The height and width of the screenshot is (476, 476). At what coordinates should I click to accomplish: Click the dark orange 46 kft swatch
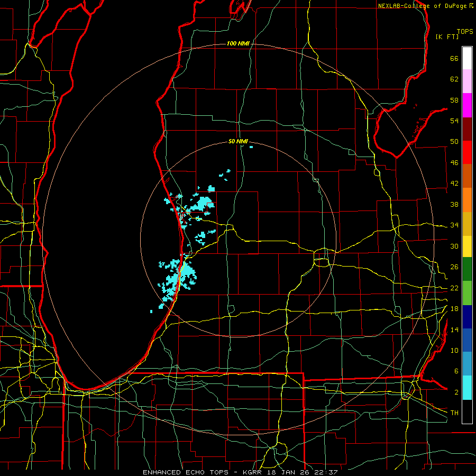coord(467,176)
